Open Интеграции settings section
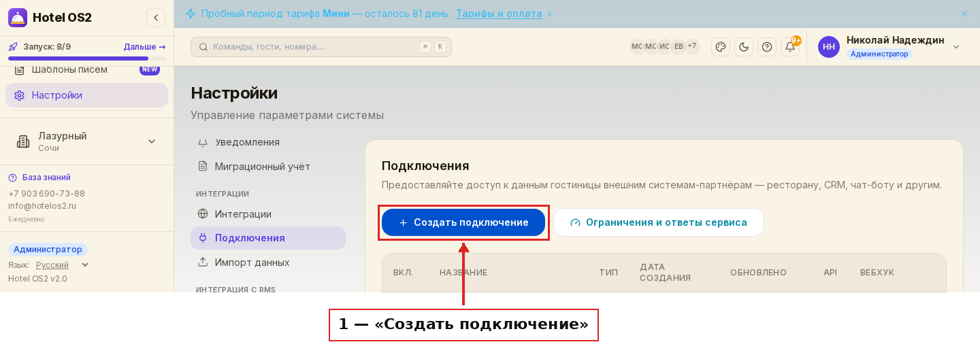Image resolution: width=980 pixels, height=357 pixels. pyautogui.click(x=268, y=214)
